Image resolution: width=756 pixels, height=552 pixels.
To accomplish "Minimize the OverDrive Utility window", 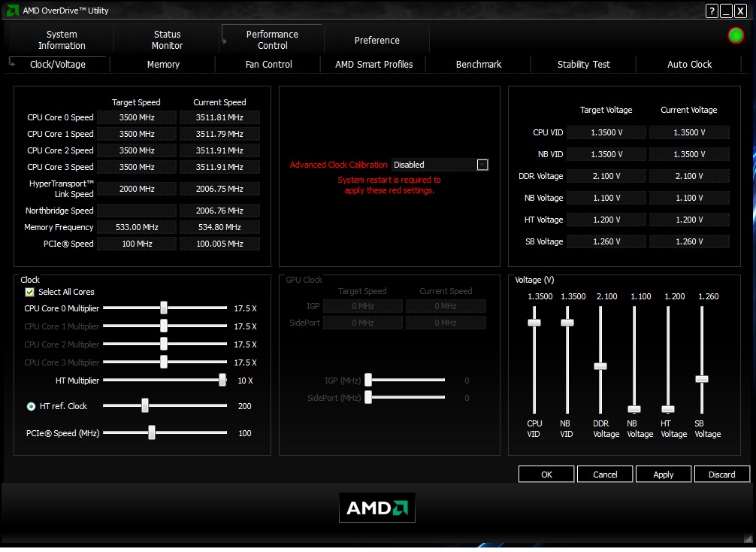I will (x=726, y=11).
